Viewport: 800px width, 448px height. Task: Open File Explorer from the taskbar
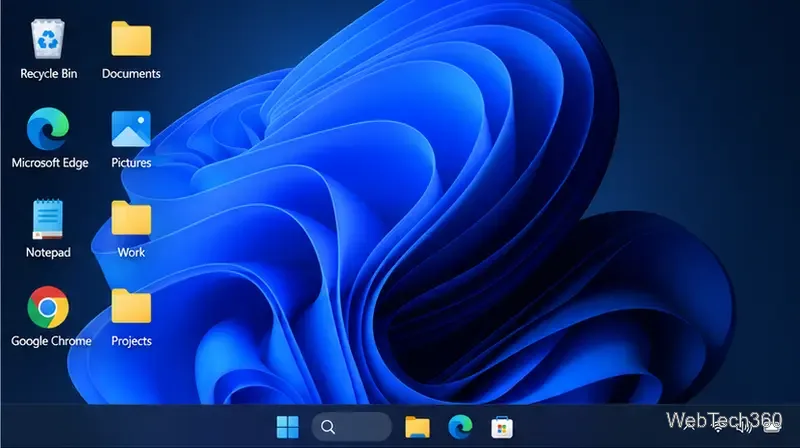(x=417, y=427)
